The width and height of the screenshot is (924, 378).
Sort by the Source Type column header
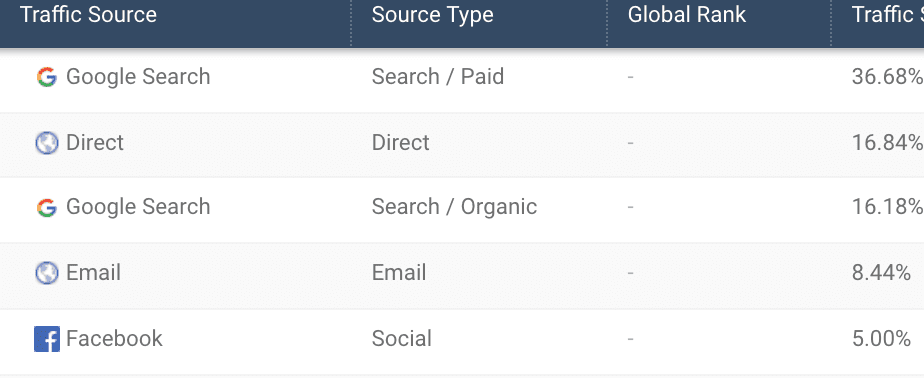(433, 15)
